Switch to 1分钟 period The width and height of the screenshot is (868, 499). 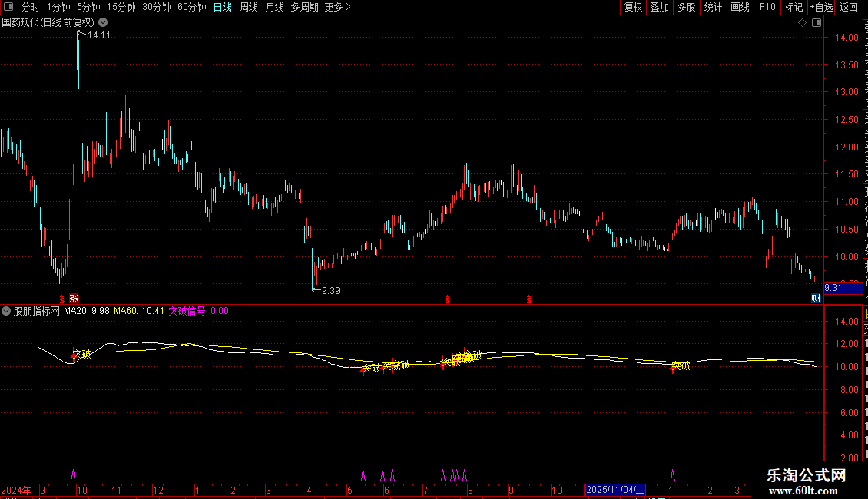(58, 7)
